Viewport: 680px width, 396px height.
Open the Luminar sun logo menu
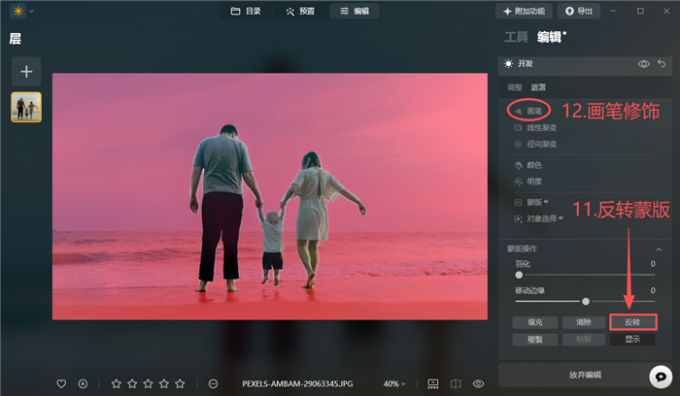coord(18,11)
